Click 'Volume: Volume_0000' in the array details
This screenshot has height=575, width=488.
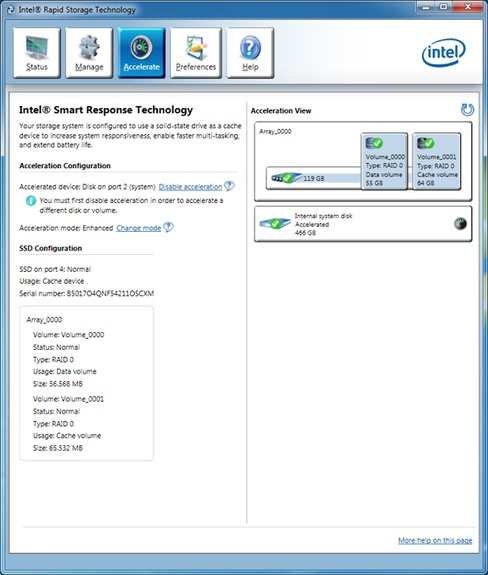pos(69,335)
